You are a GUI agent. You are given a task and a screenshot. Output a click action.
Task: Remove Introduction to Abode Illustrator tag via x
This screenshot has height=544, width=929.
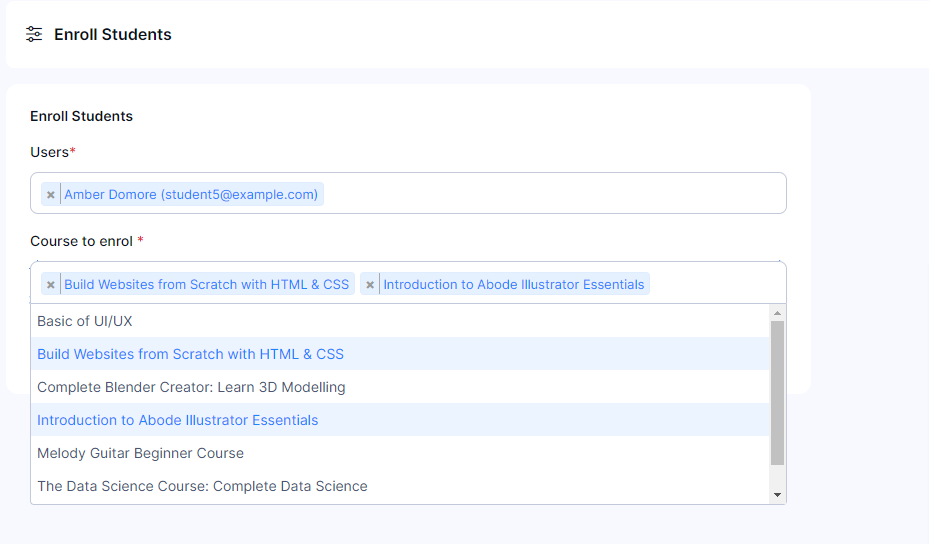click(x=370, y=285)
